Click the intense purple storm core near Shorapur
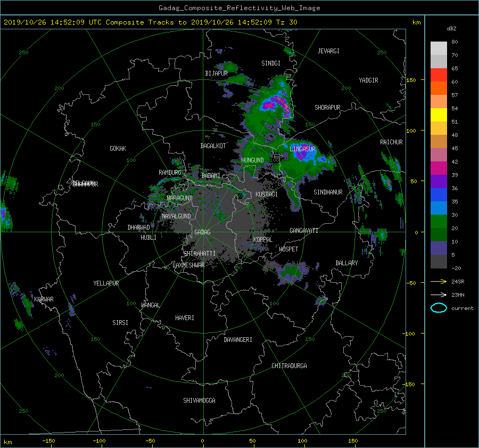Screen dimensions: 479x448 [x=276, y=104]
